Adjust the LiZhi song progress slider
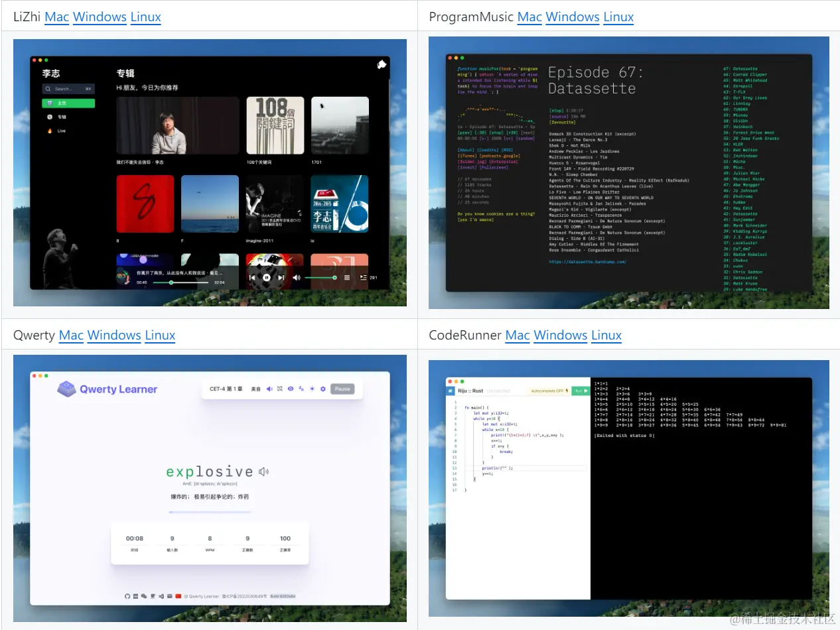This screenshot has height=630, width=840. [181, 283]
